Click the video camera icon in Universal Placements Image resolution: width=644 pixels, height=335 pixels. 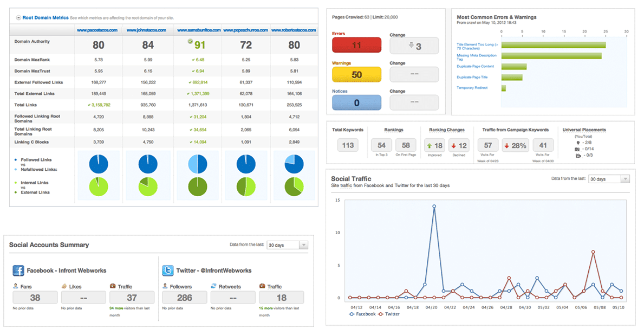coord(578,154)
